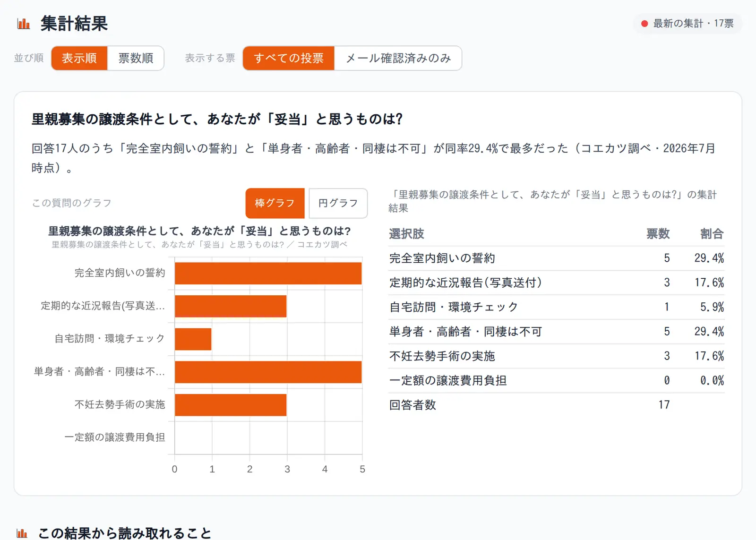Click the 表示する票 label

coord(210,58)
